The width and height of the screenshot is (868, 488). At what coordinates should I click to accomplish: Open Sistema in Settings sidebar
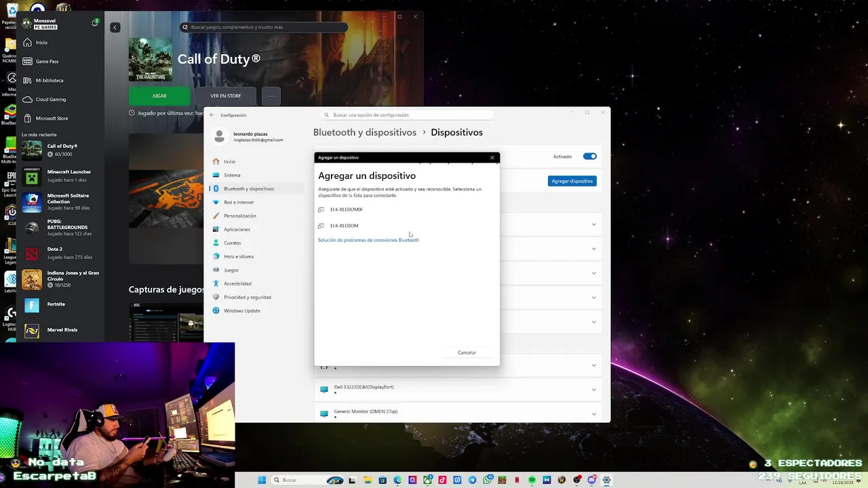click(x=256, y=175)
